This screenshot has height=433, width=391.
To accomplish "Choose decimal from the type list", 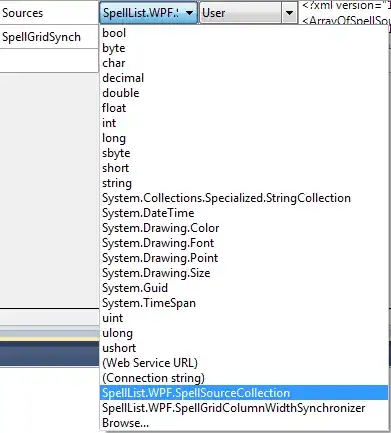I will tap(244, 78).
